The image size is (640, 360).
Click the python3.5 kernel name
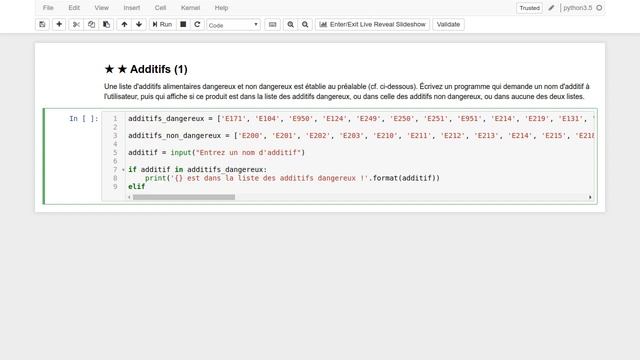point(578,8)
